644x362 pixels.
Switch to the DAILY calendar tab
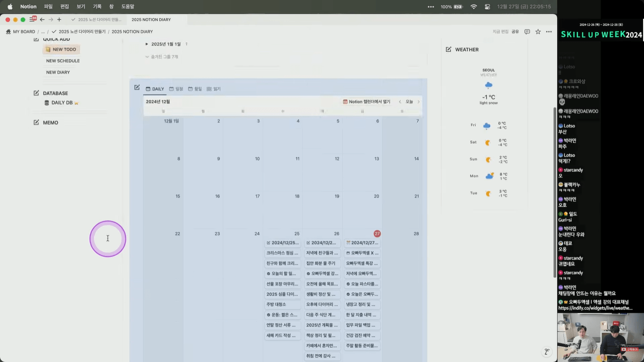[x=155, y=89]
